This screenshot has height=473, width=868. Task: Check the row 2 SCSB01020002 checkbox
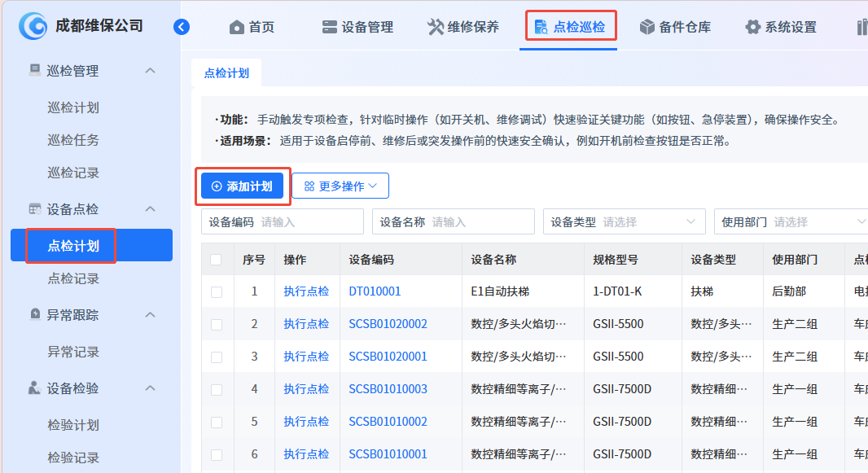click(x=217, y=325)
